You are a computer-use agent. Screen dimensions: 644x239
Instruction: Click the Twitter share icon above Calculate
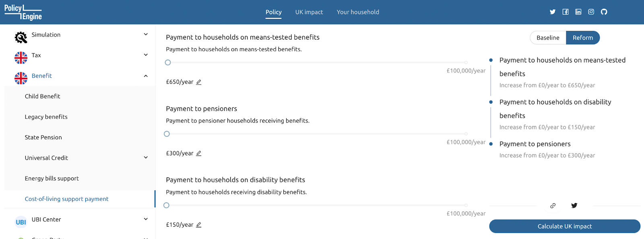574,206
